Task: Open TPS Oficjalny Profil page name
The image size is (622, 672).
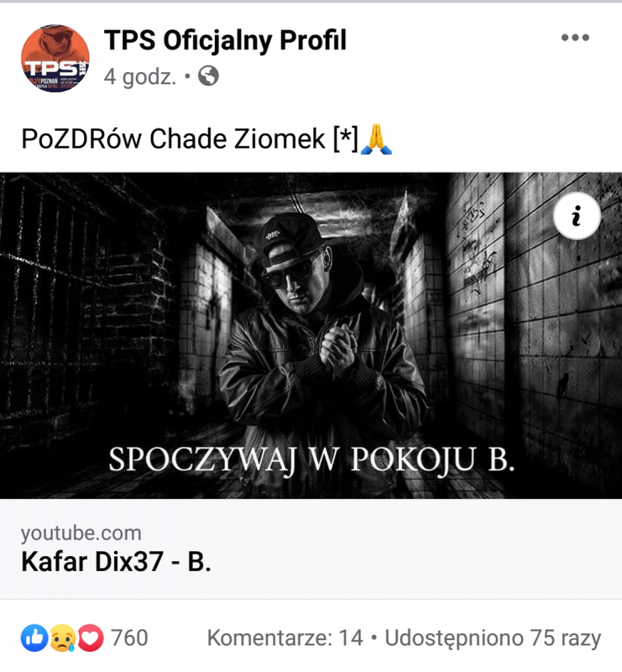Action: [225, 40]
